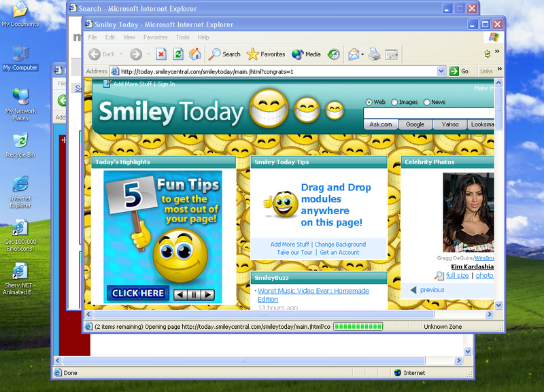
Task: Click the Kim Kardashian photo thumbnail
Action: [469, 213]
